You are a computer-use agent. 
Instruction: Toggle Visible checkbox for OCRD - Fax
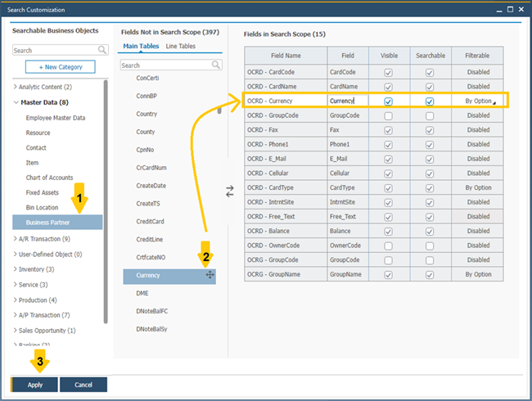coord(389,130)
